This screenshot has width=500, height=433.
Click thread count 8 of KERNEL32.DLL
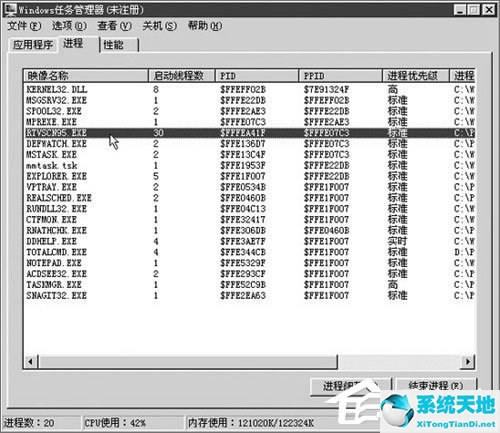[x=156, y=89]
